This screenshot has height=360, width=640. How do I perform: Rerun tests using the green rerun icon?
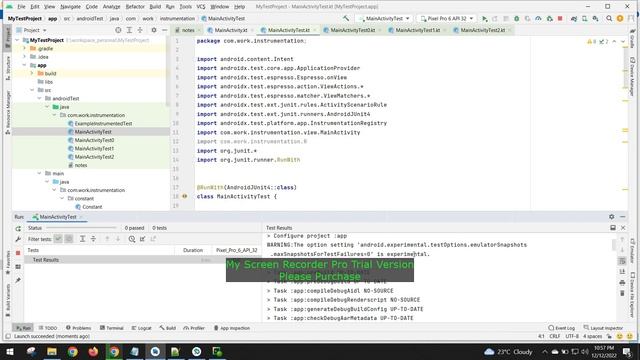point(18,229)
